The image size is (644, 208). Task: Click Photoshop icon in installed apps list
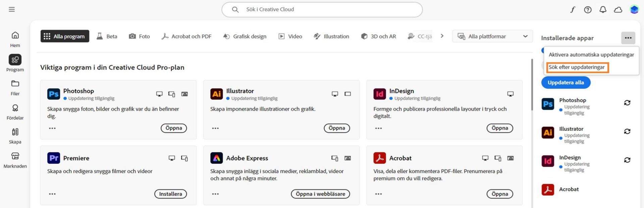pyautogui.click(x=548, y=104)
